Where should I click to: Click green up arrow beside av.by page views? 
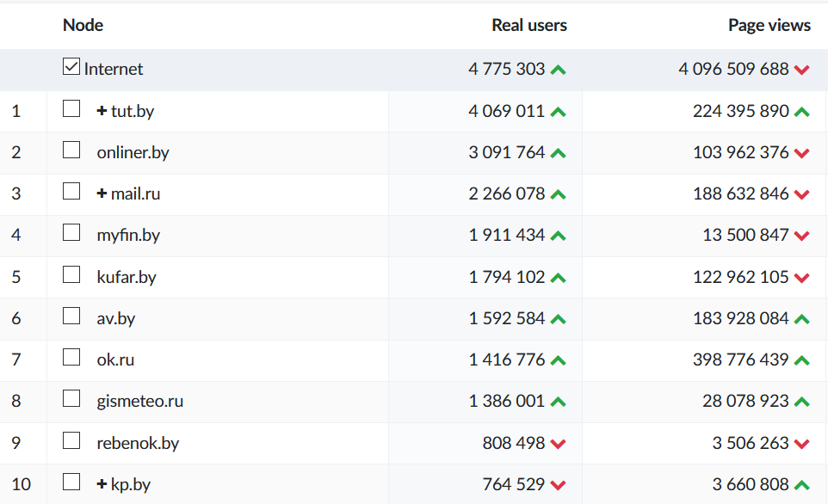tap(802, 319)
